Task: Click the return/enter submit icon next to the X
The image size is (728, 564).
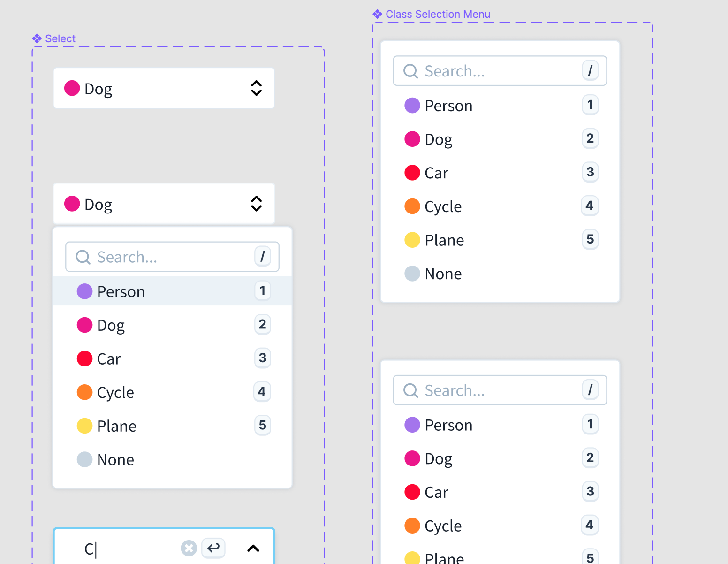Action: pos(213,548)
